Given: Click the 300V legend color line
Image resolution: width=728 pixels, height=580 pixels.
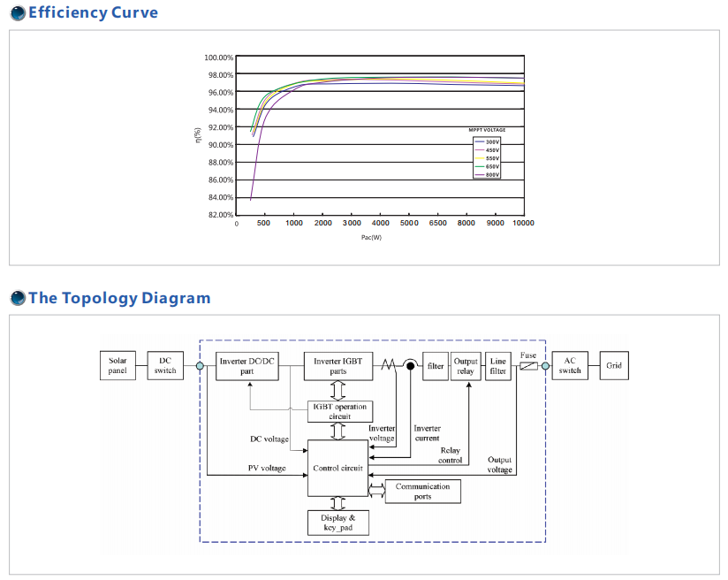Looking at the screenshot, I should click(480, 141).
